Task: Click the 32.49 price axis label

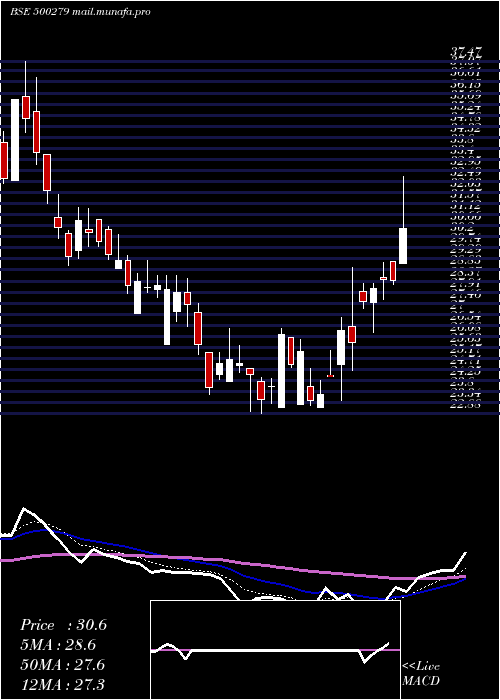Action: 466,173
